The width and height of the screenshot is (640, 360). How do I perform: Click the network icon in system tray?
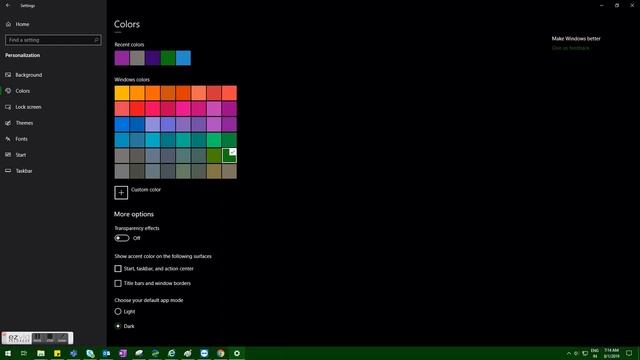585,353
